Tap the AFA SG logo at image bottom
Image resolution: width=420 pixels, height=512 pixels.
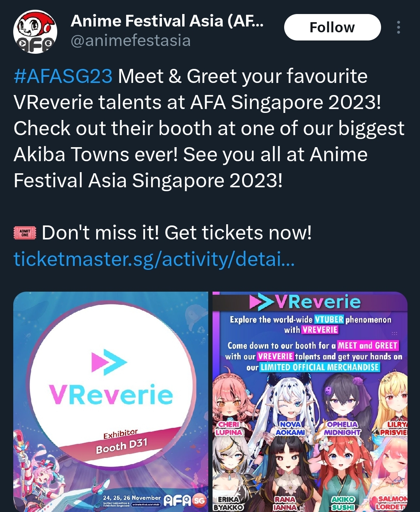pos(185,500)
